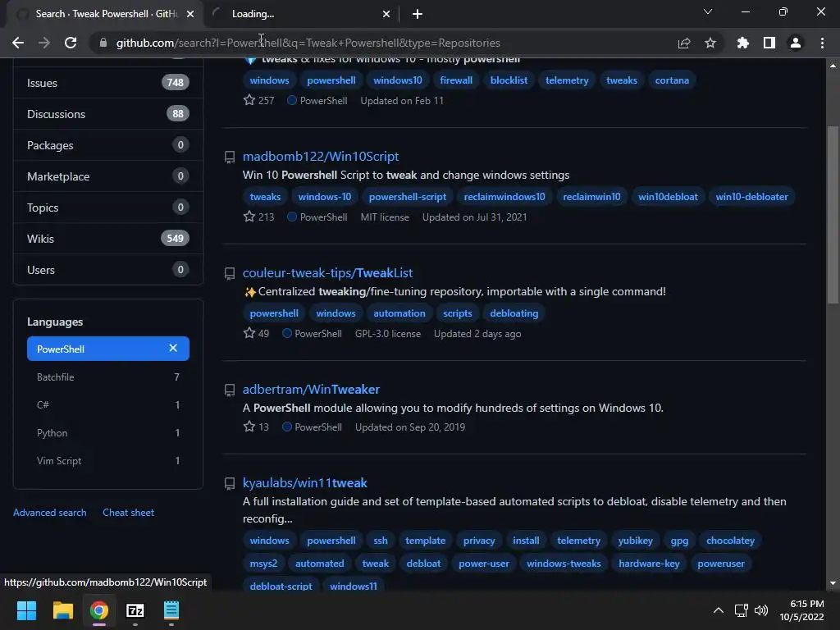Image resolution: width=840 pixels, height=630 pixels.
Task: Filter results by Batchfile language
Action: (x=107, y=377)
